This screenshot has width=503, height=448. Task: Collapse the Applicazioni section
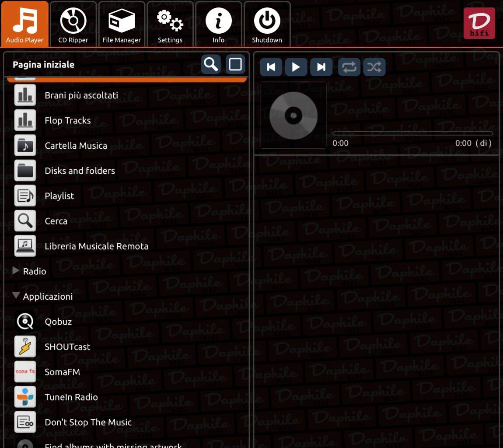16,296
